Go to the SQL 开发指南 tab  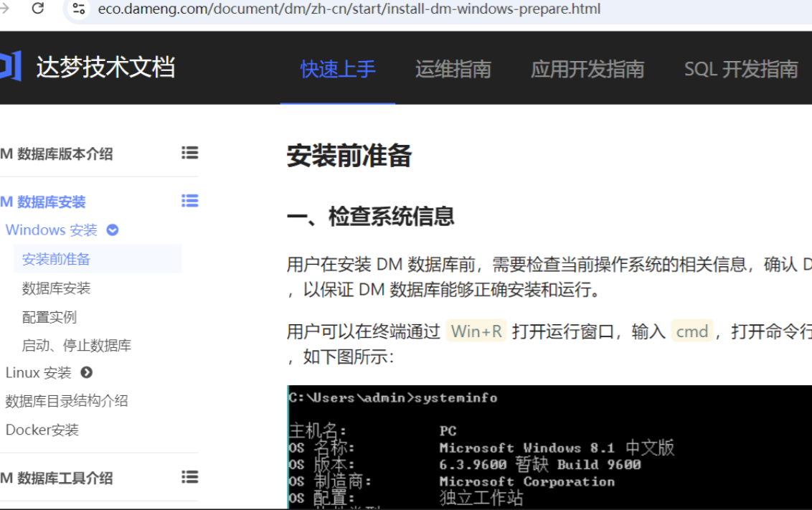point(740,69)
